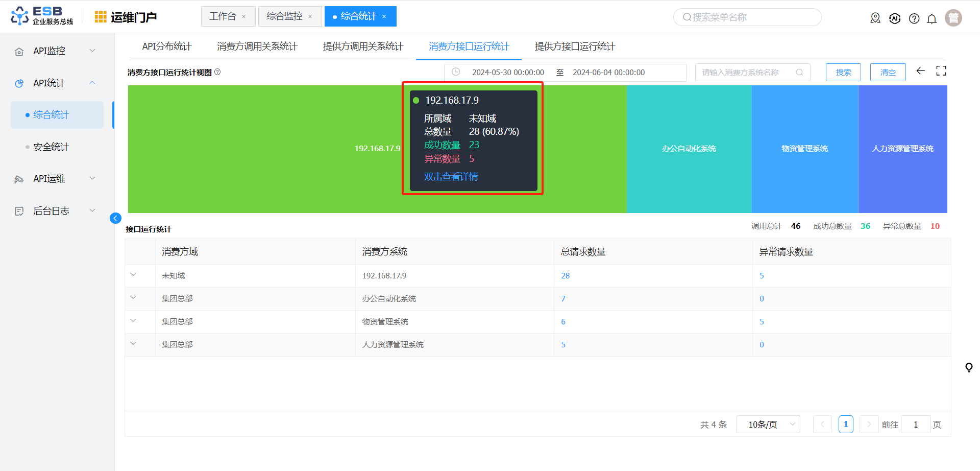Close the 综合监控 tab

(x=310, y=17)
